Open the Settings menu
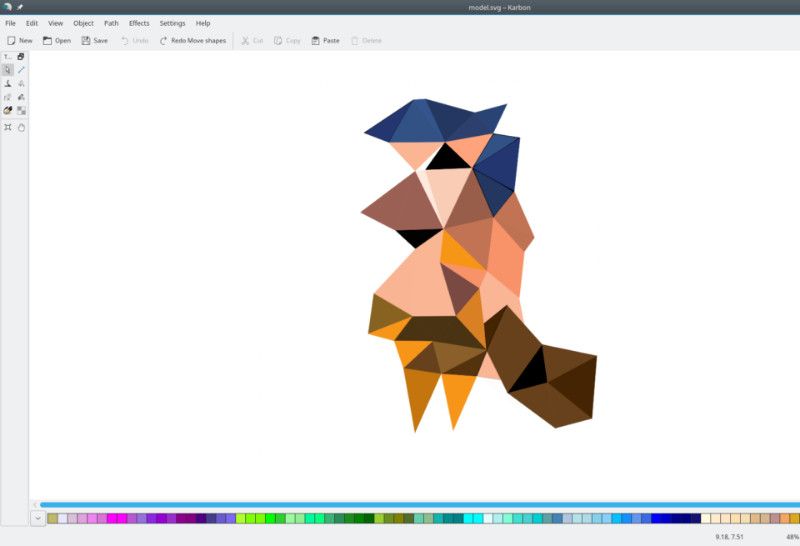The height and width of the screenshot is (546, 800). pos(172,23)
